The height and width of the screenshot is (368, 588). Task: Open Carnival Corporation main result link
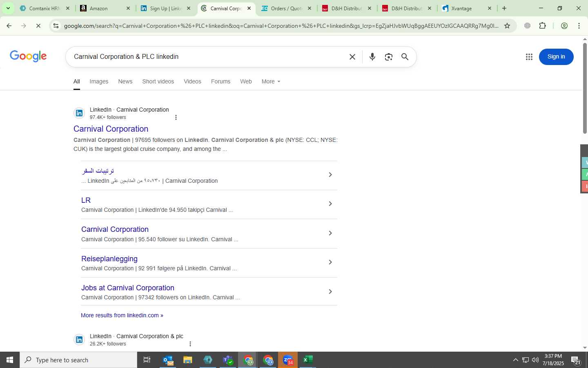pos(111,129)
